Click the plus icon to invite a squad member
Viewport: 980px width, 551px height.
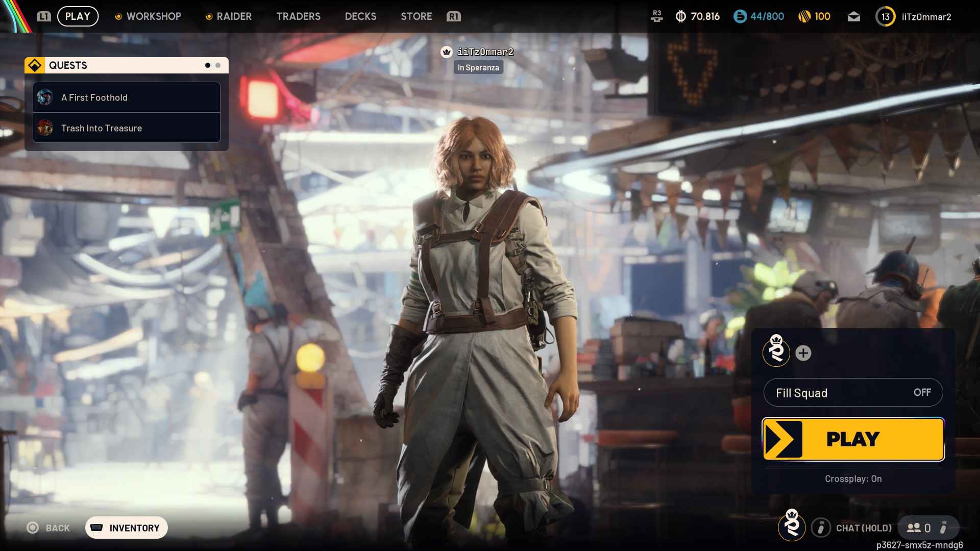tap(803, 353)
